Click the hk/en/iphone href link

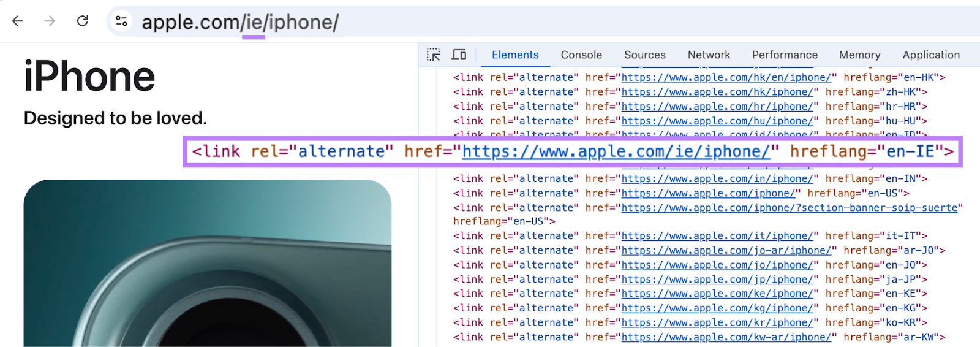pyautogui.click(x=726, y=78)
